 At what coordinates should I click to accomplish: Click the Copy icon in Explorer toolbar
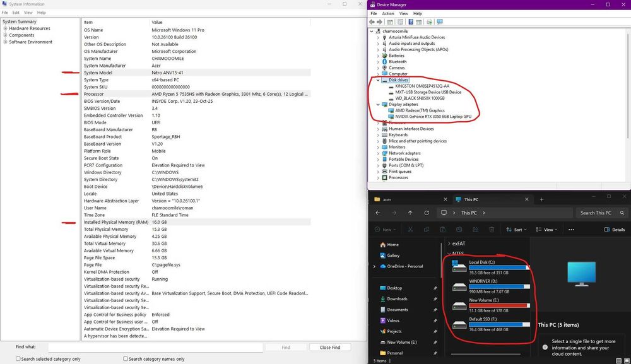427,230
